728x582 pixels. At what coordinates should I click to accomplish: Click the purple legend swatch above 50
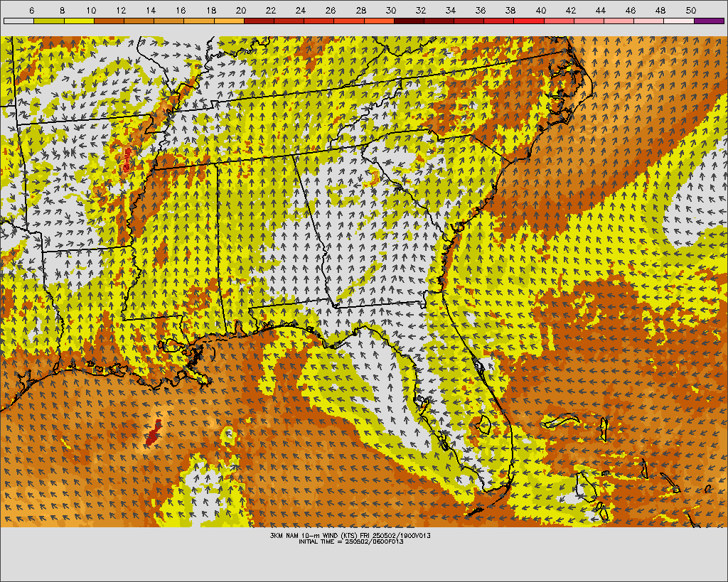tap(709, 21)
